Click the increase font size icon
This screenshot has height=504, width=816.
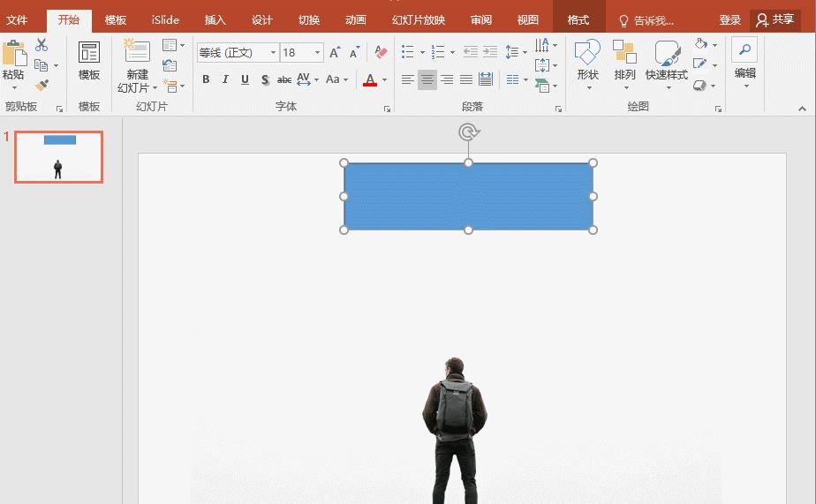click(x=335, y=53)
